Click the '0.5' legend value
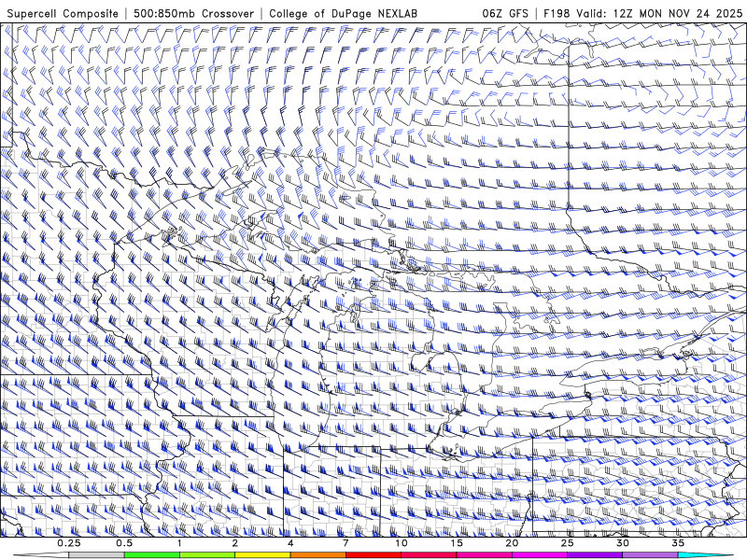Screen dimensions: 747x560 tap(124, 543)
